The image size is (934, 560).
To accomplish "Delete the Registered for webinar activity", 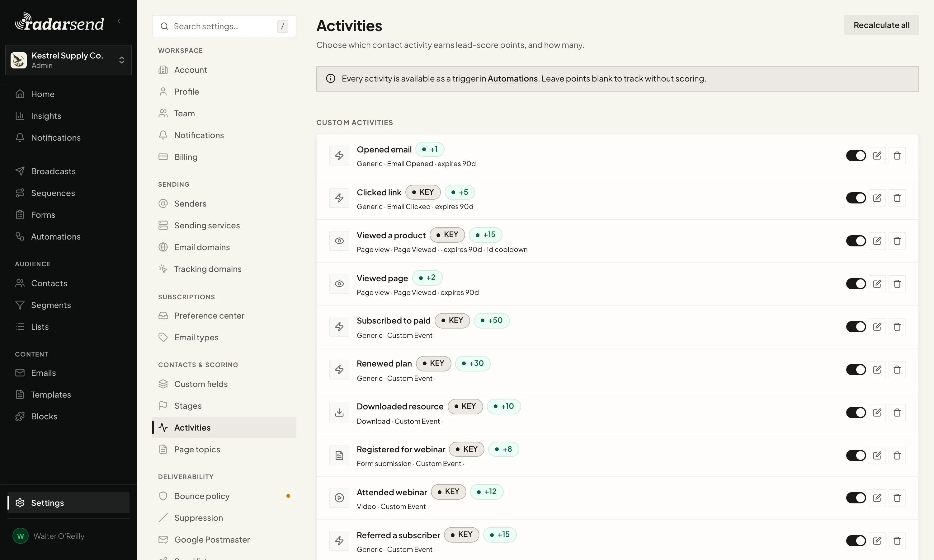I will (x=897, y=455).
